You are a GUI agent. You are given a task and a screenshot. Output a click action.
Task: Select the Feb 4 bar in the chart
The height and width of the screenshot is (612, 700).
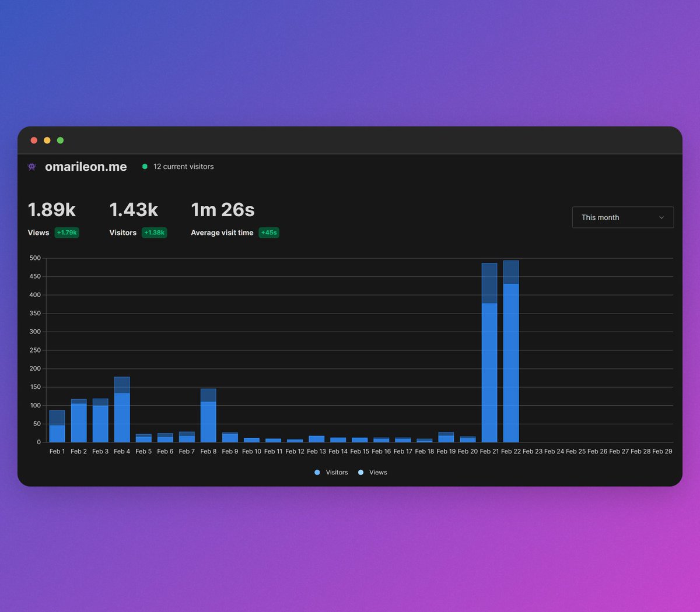122,410
